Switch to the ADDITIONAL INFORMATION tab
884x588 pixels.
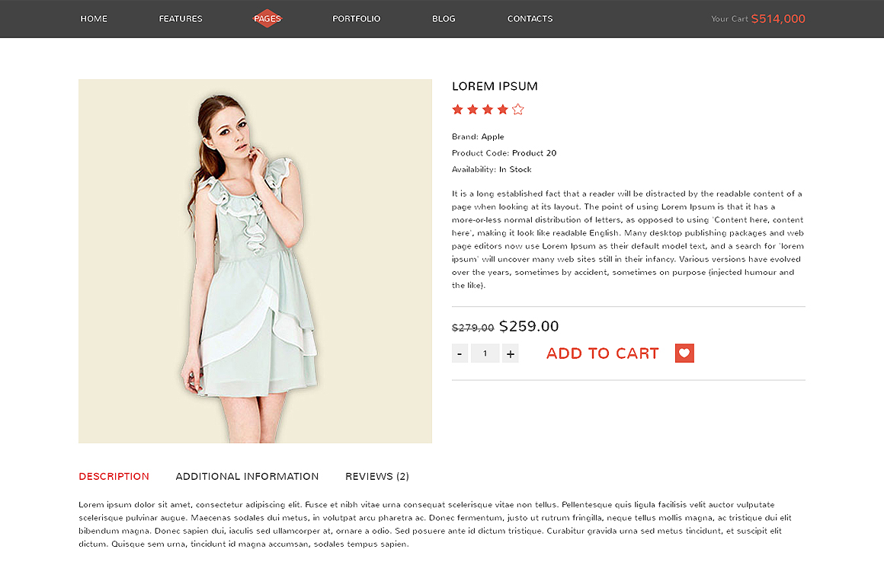tap(247, 476)
